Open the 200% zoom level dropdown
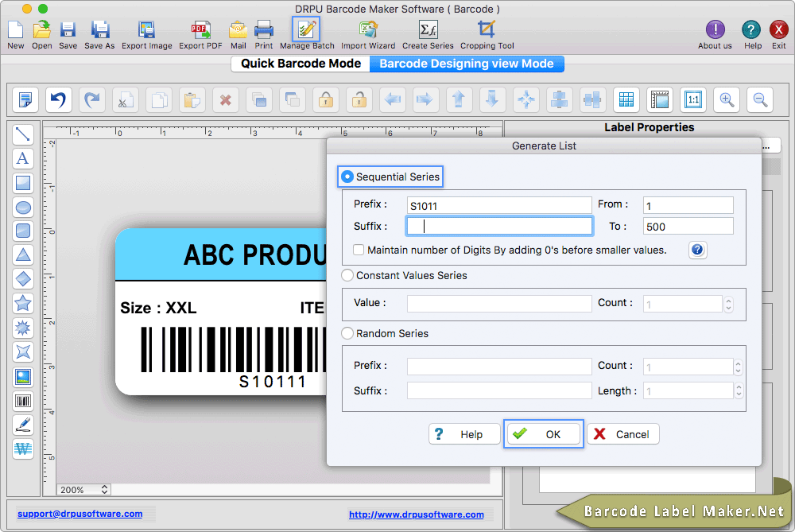Image resolution: width=795 pixels, height=532 pixels. pyautogui.click(x=83, y=489)
